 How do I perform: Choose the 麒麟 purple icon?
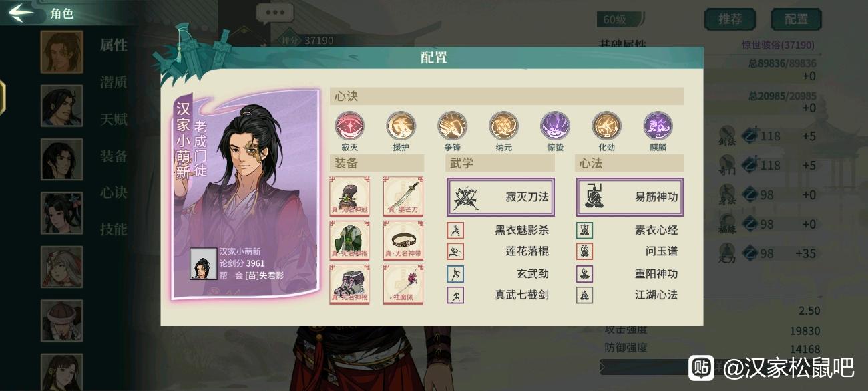[x=658, y=126]
